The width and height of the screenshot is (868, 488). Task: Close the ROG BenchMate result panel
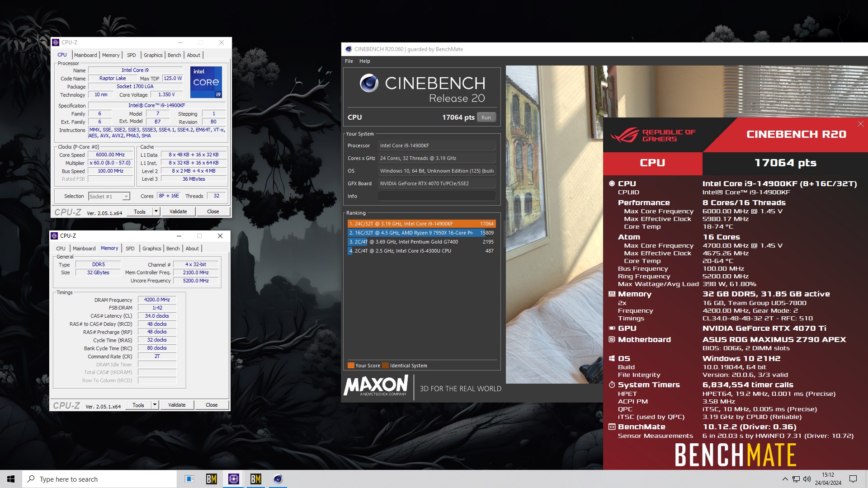860,124
